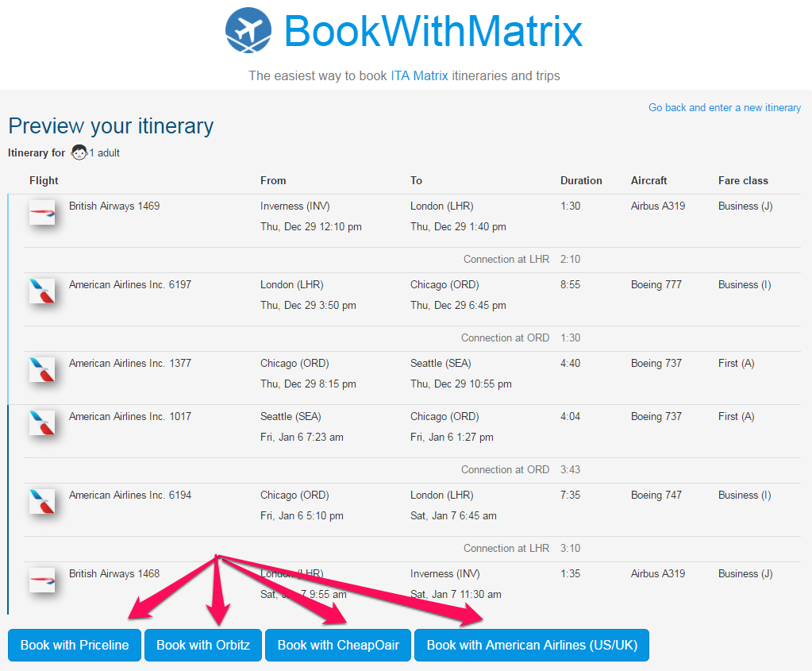Select the British Airways 1468 flight name
Viewport: 812px width, 671px height.
(114, 573)
